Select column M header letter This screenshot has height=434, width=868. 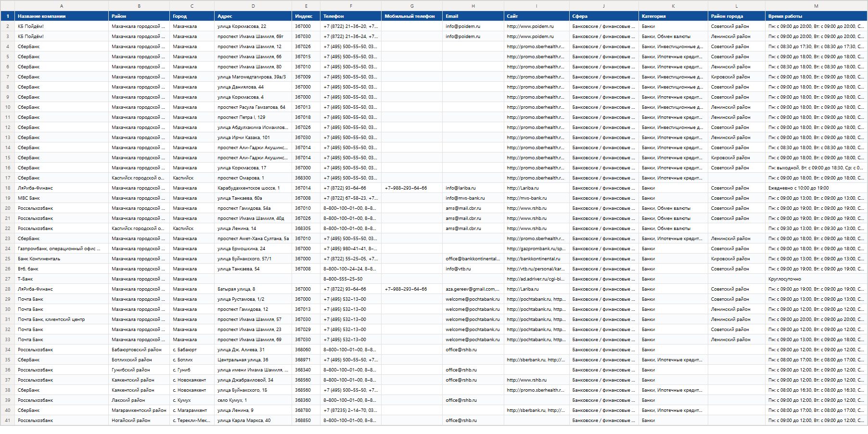click(816, 6)
